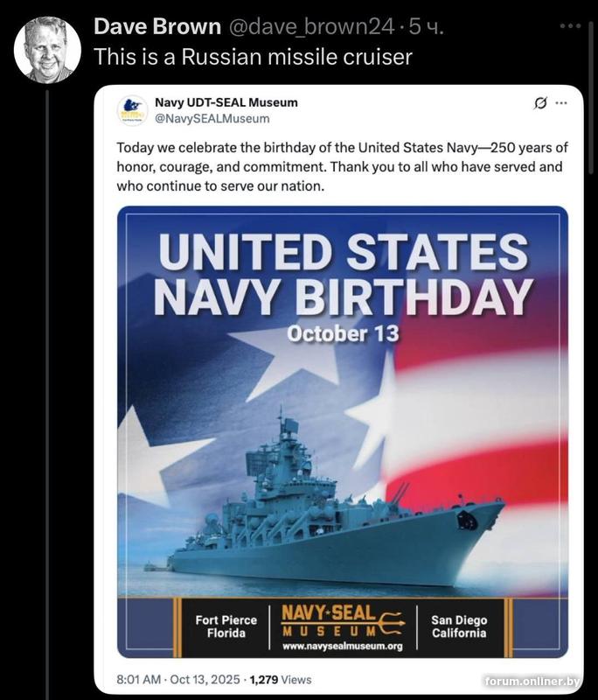Click the San Diego California label
The width and height of the screenshot is (598, 700).
point(459,626)
